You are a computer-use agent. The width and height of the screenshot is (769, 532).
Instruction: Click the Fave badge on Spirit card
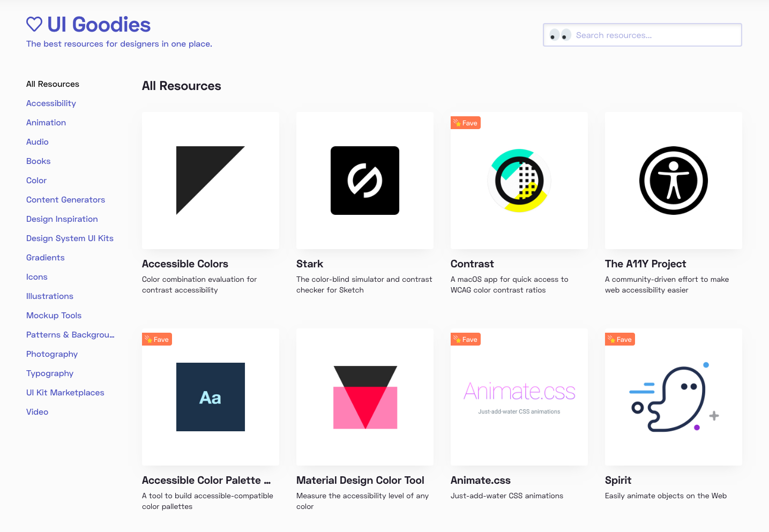pos(620,339)
